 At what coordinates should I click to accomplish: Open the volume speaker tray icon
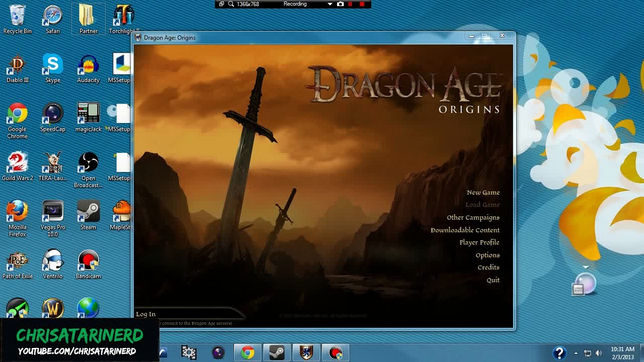click(x=599, y=353)
